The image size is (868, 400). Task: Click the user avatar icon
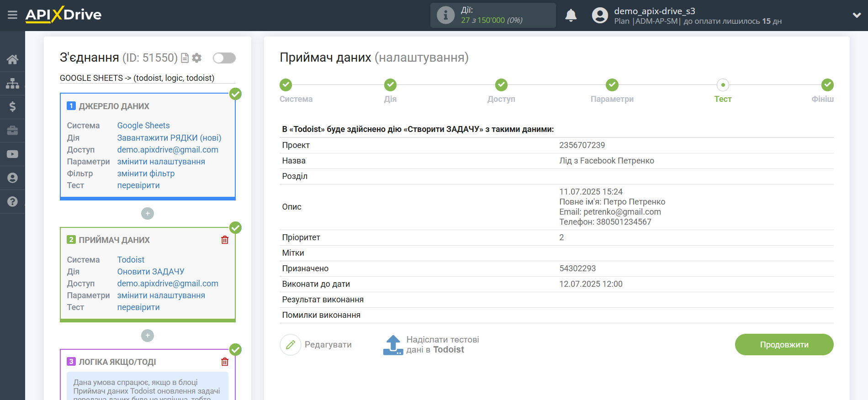(600, 16)
